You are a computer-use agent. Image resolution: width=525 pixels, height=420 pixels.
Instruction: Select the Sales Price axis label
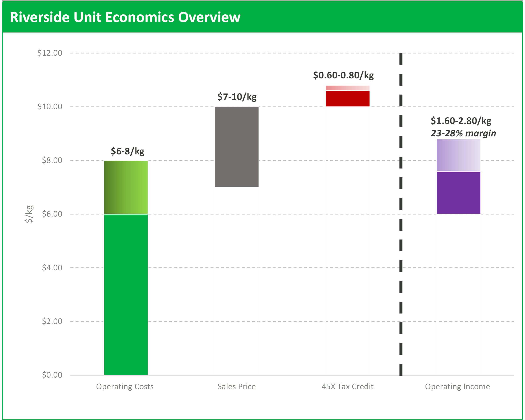tap(237, 386)
